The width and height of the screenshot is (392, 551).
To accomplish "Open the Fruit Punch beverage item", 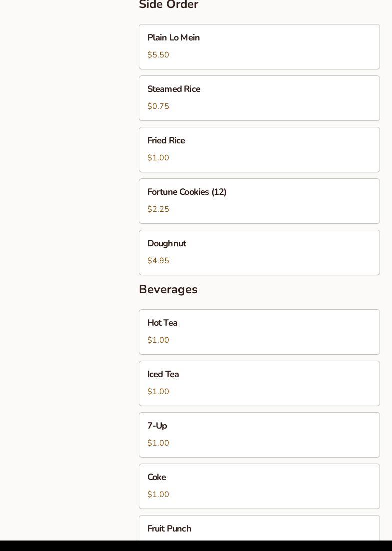I will point(259,529).
